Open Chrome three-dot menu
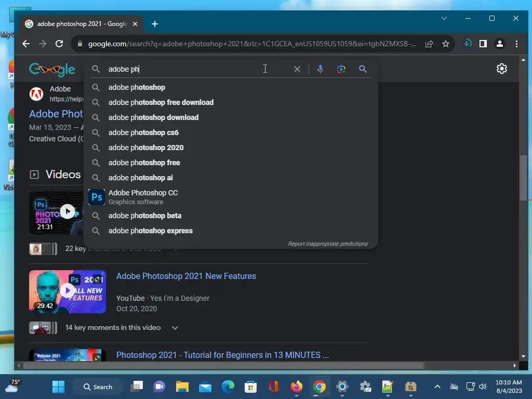532x399 pixels. coord(516,44)
